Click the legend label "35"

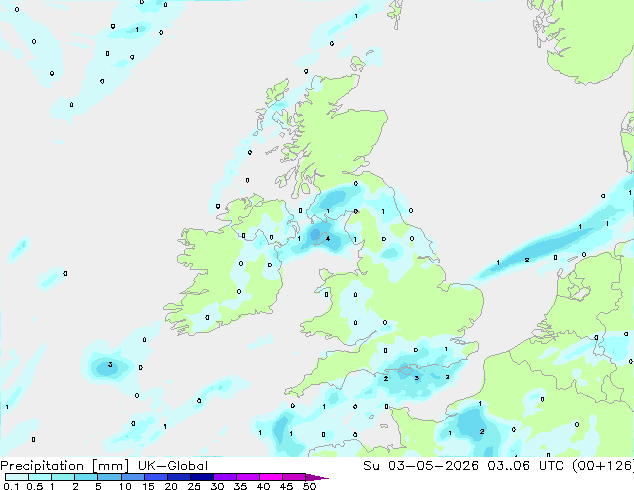click(240, 486)
